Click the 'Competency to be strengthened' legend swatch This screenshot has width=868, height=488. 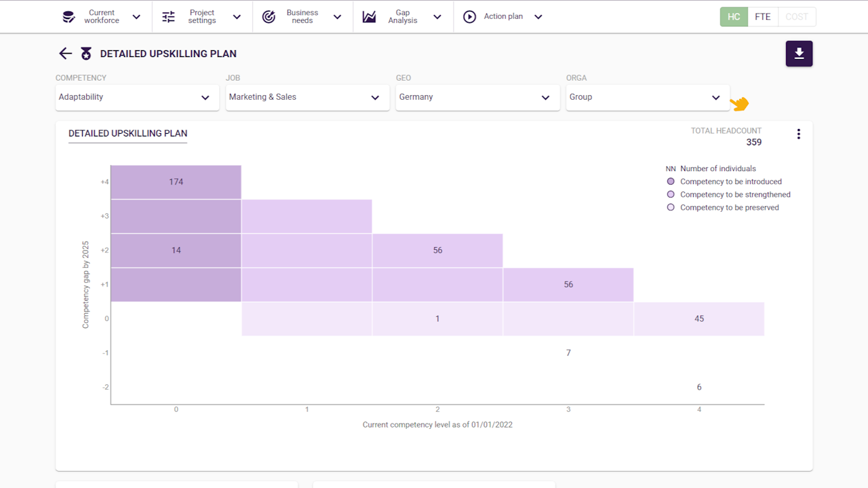tap(671, 195)
